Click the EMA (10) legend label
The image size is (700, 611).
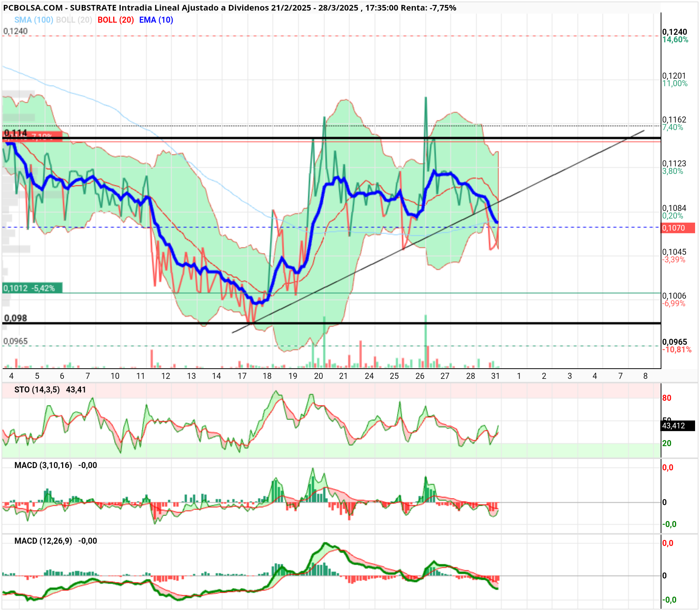pyautogui.click(x=156, y=20)
